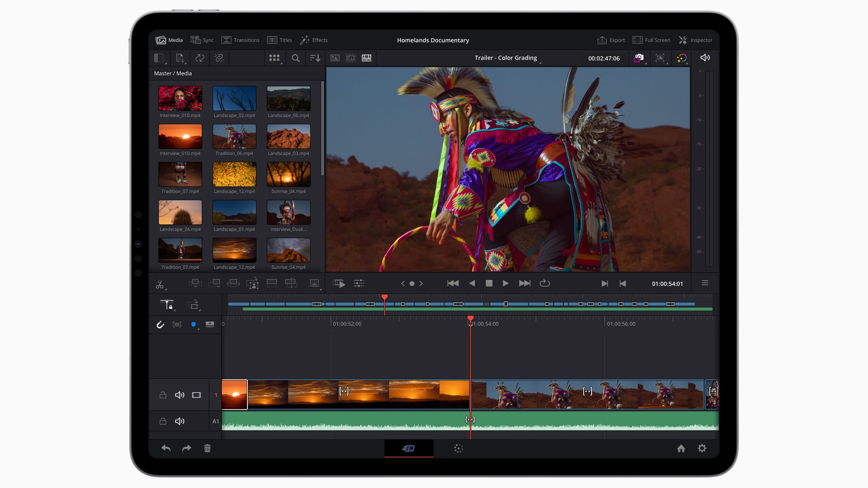This screenshot has width=868, height=488.
Task: Play the timeline forward
Action: pyautogui.click(x=506, y=283)
